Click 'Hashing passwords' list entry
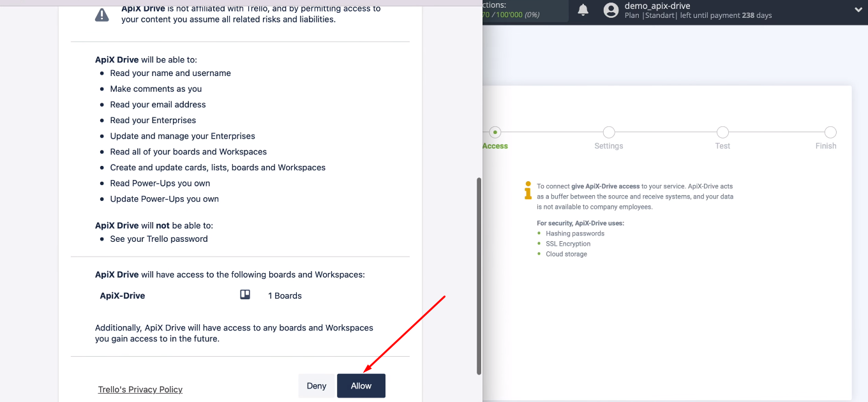The width and height of the screenshot is (868, 402). click(575, 234)
